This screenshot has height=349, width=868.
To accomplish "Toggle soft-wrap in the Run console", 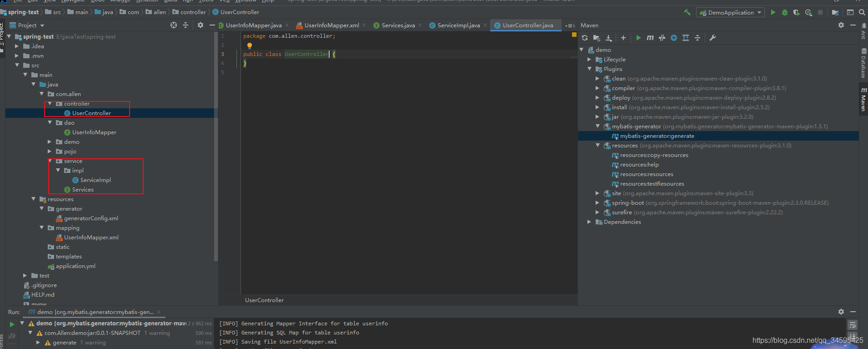I will [x=853, y=325].
